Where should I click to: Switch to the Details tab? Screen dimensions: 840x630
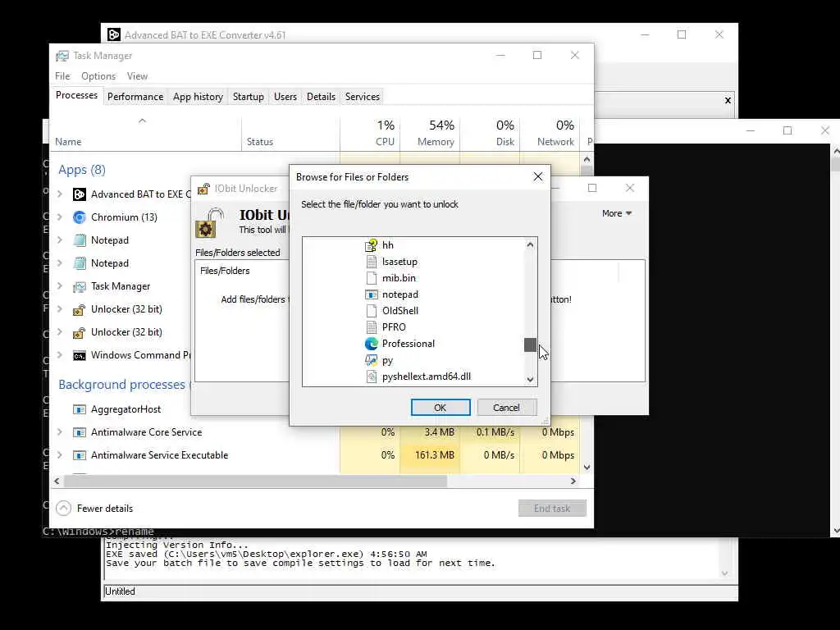point(321,97)
